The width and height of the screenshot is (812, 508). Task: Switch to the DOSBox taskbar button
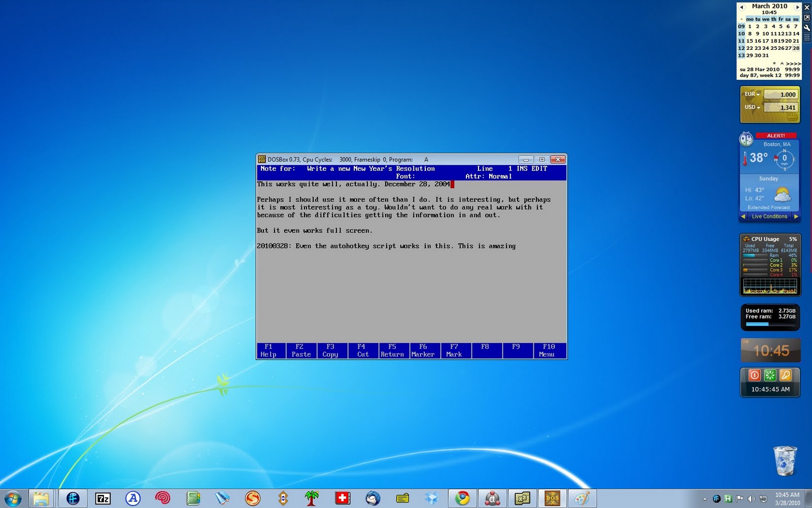tap(552, 498)
